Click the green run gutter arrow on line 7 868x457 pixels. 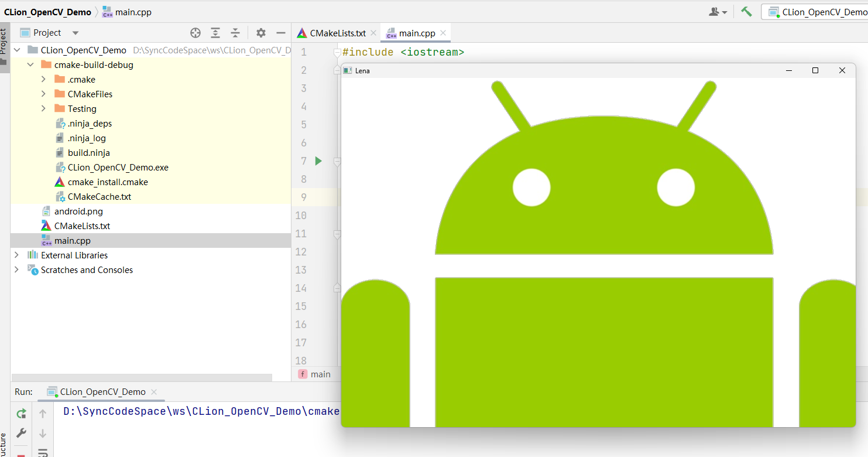[x=318, y=161]
